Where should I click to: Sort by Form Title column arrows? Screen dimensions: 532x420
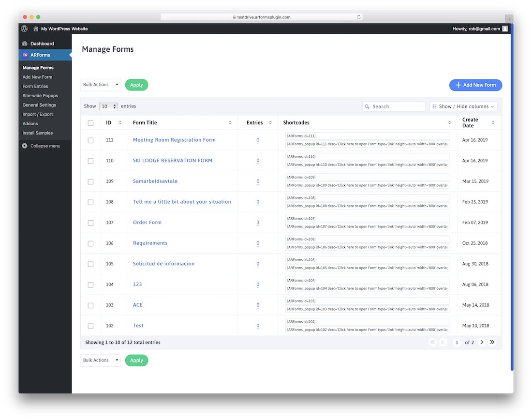point(230,122)
